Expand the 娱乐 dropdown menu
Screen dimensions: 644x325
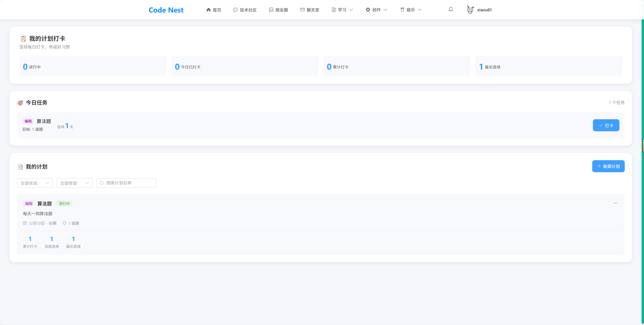point(411,10)
